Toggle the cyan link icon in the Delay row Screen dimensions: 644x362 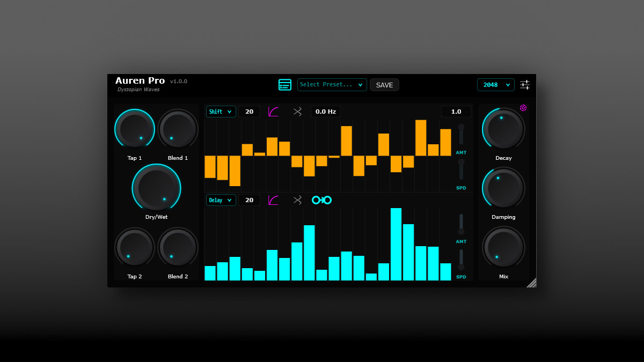(x=322, y=200)
